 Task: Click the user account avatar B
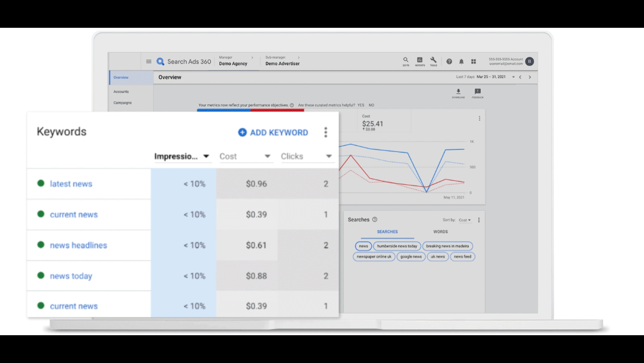pyautogui.click(x=529, y=61)
